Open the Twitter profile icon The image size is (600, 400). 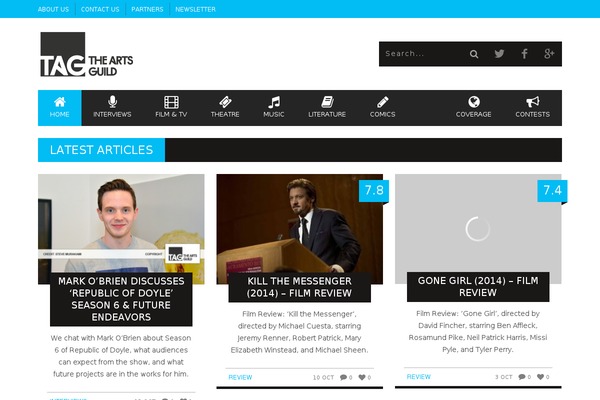coord(499,54)
